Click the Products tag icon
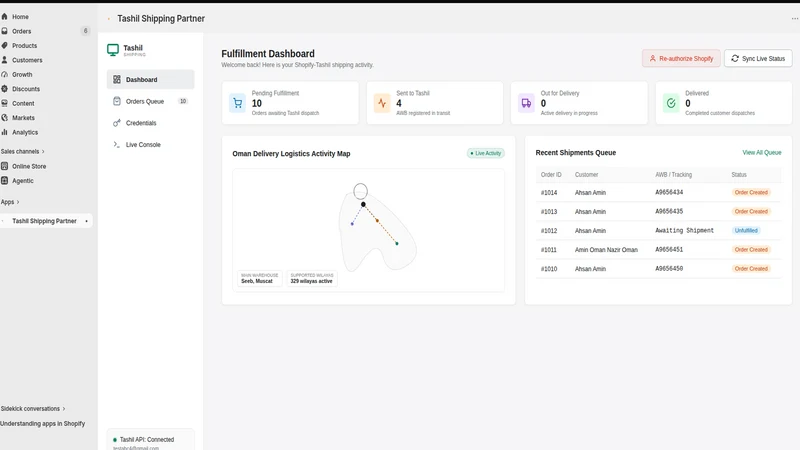 (5, 45)
